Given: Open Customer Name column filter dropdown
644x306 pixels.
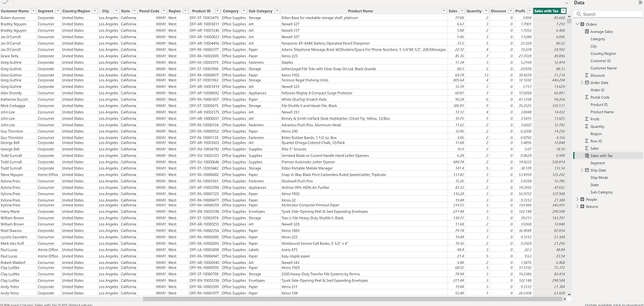Looking at the screenshot, I should [x=34, y=11].
